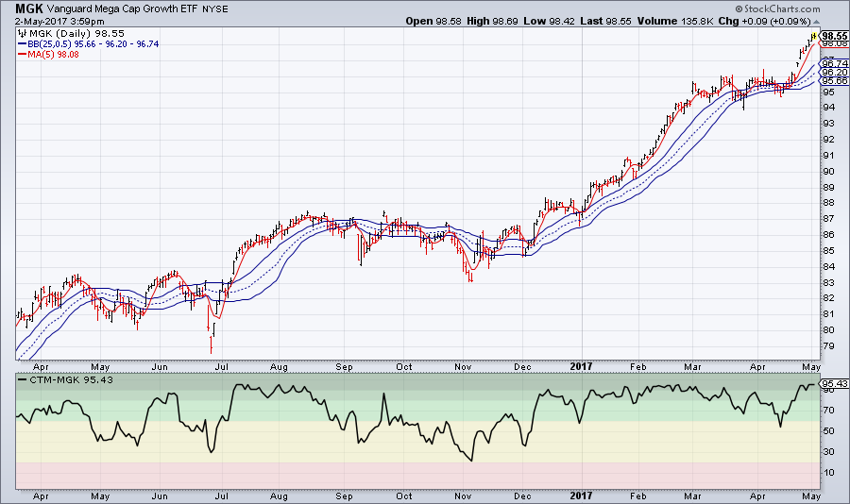
Task: Click the Jul label under the price chart
Action: [222, 367]
